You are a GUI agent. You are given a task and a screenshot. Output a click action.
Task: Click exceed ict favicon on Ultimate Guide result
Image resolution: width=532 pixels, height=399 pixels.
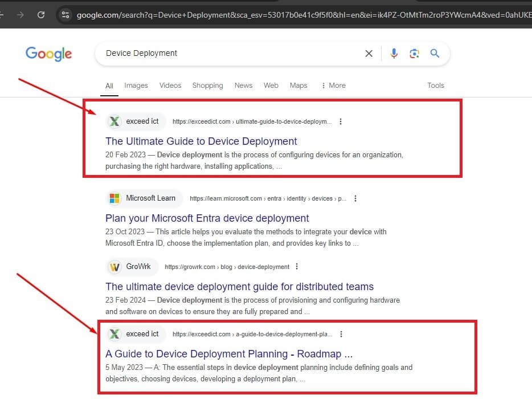coord(114,121)
